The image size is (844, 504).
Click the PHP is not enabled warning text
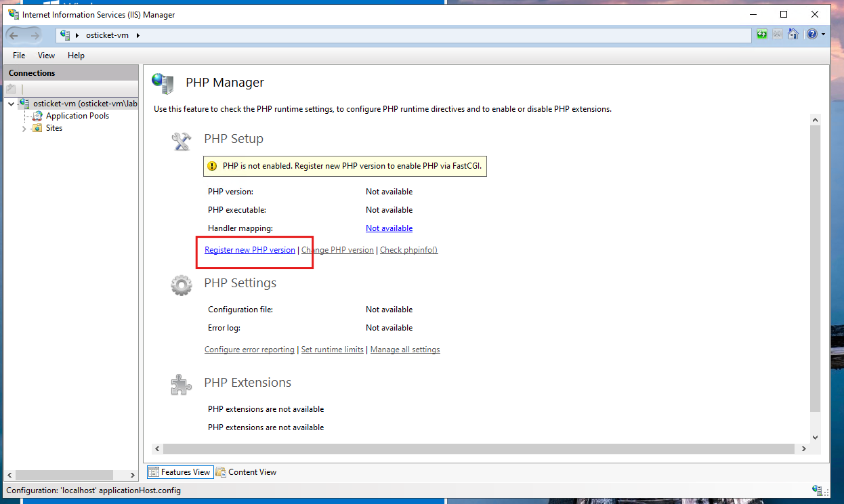pyautogui.click(x=352, y=166)
